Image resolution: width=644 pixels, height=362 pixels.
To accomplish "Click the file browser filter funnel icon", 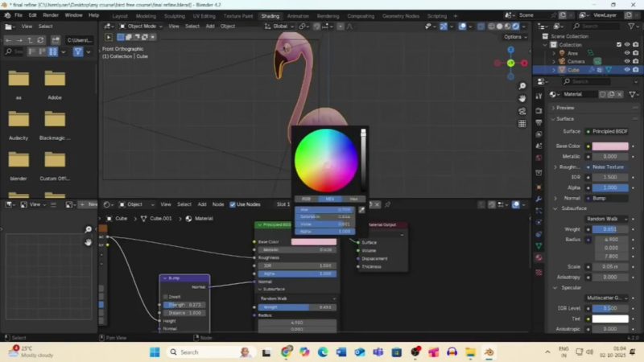I will coord(78,51).
